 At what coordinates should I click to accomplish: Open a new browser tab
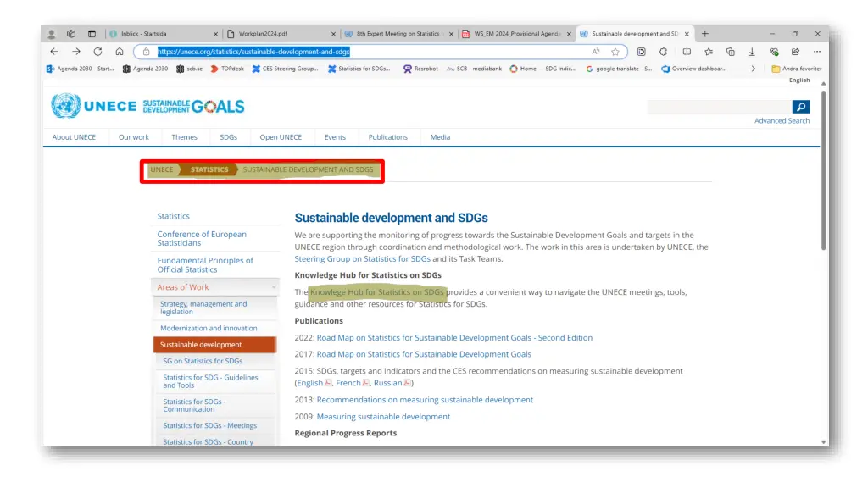704,34
